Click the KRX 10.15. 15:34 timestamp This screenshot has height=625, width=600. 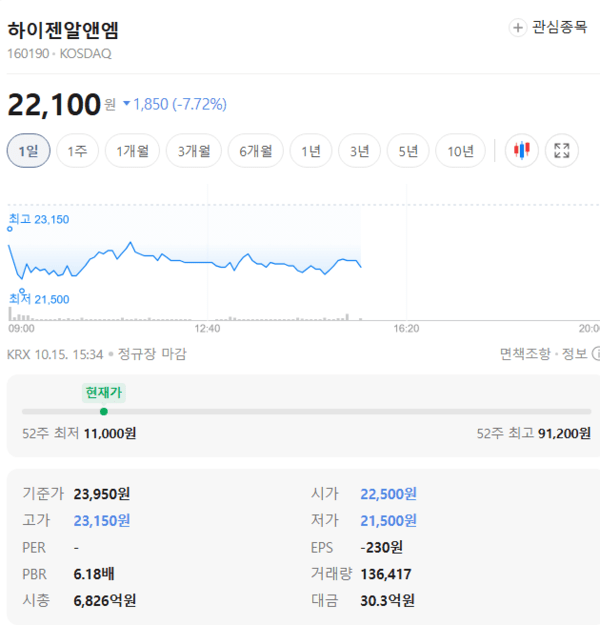tap(55, 354)
